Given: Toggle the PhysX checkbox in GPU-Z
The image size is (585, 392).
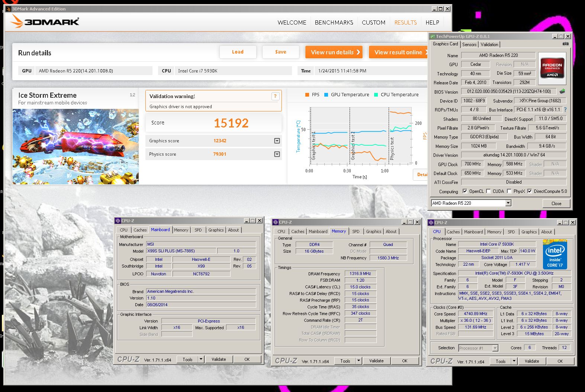Looking at the screenshot, I should [x=509, y=191].
